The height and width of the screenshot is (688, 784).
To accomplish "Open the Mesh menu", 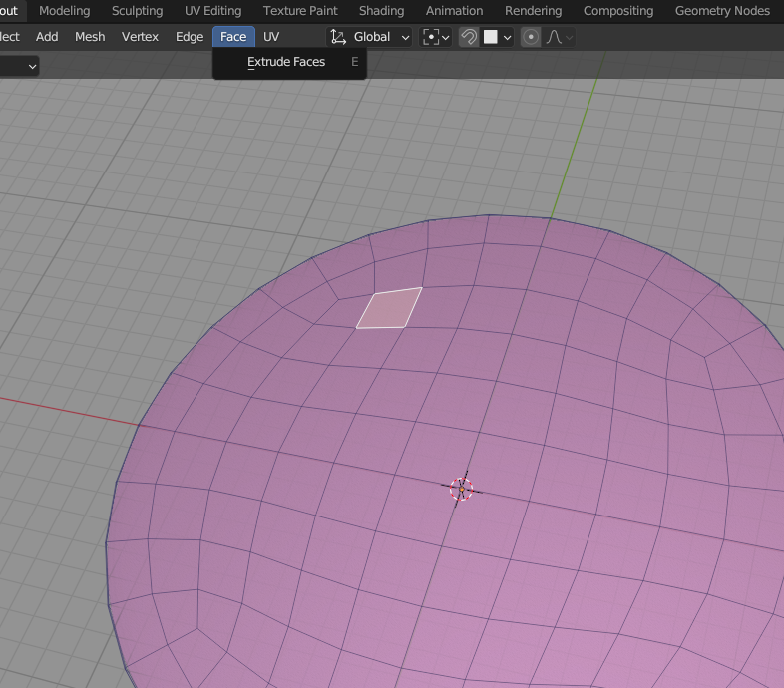I will point(90,37).
